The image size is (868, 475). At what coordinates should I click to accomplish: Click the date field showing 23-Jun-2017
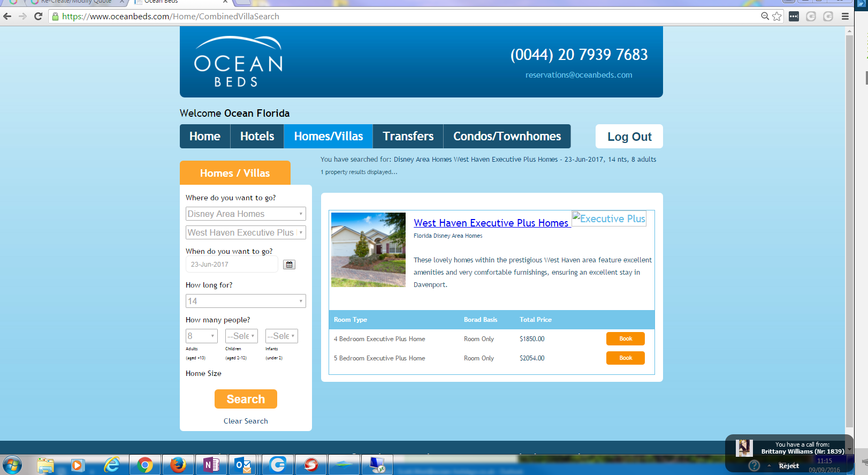click(232, 265)
